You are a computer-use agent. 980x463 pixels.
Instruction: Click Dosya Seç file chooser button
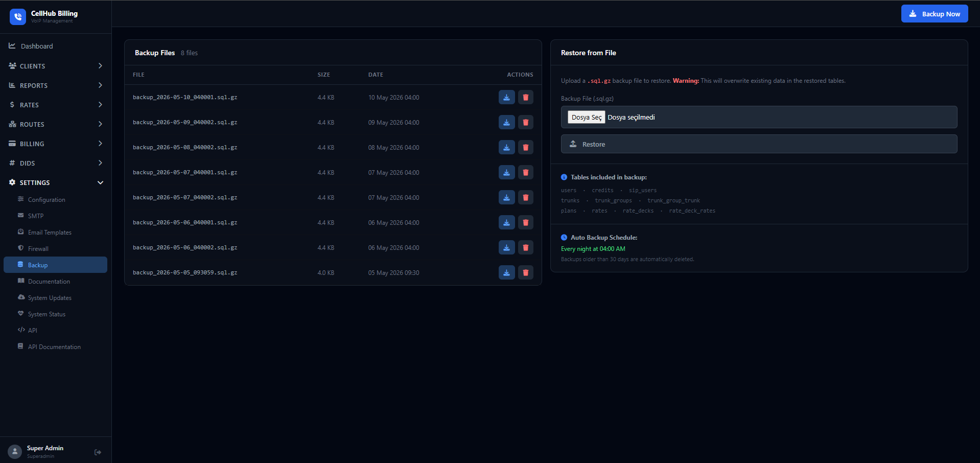coord(586,117)
